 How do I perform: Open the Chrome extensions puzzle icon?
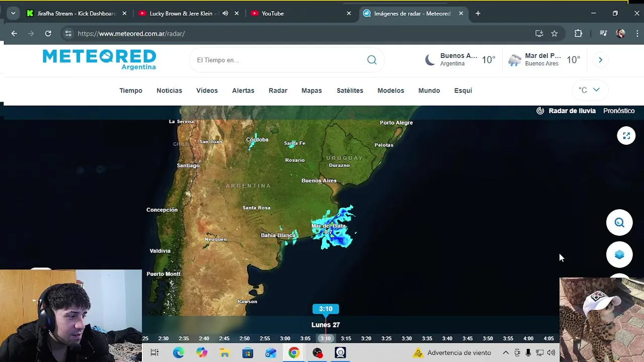point(578,34)
